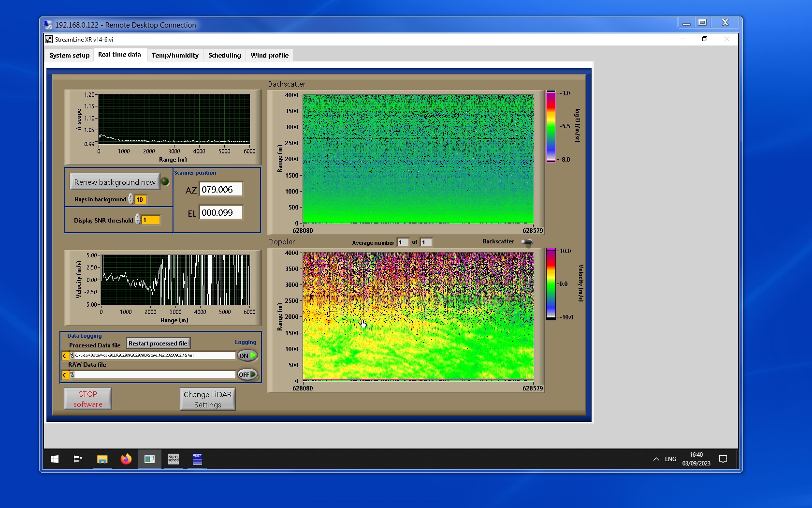Click Renew background now button
This screenshot has height=508, width=812.
click(115, 182)
